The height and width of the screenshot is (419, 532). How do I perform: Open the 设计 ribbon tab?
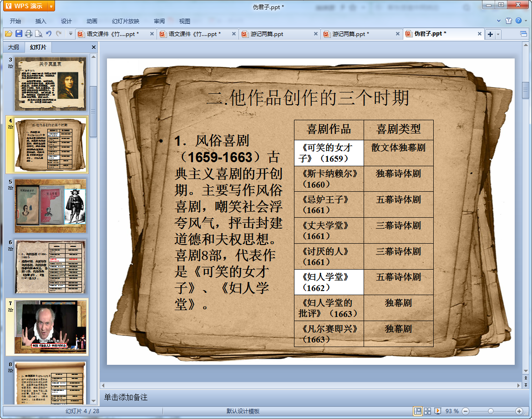point(66,21)
